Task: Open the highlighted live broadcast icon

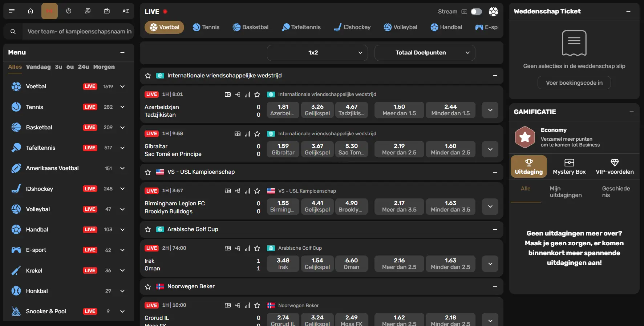Action: (49, 11)
